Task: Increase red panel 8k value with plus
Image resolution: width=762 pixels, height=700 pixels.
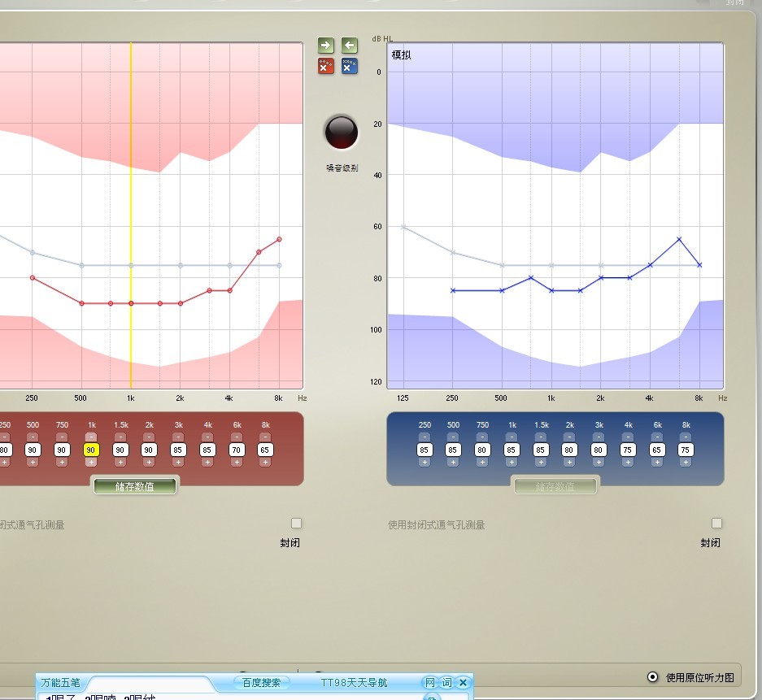Action: 265,463
